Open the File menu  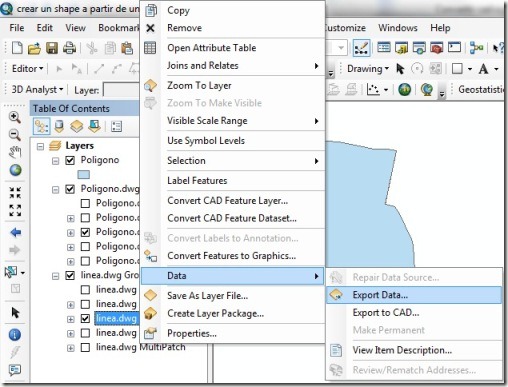click(x=17, y=28)
